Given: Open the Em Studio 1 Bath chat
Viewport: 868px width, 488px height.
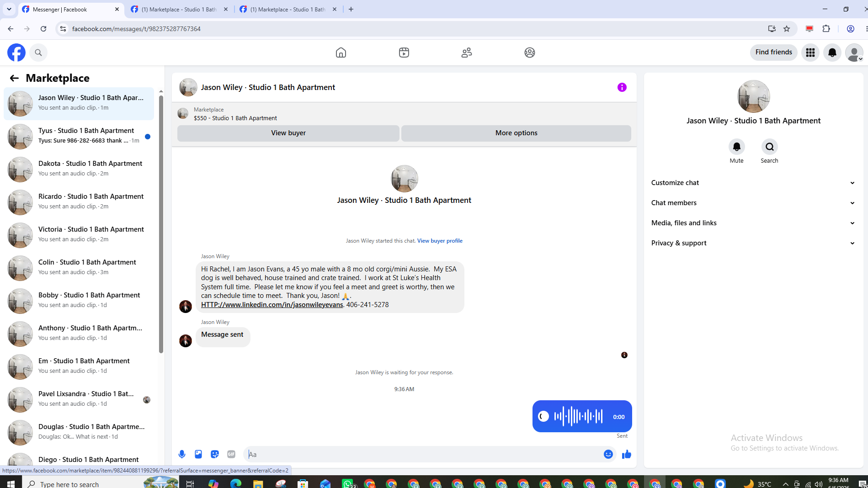Looking at the screenshot, I should pos(79,366).
